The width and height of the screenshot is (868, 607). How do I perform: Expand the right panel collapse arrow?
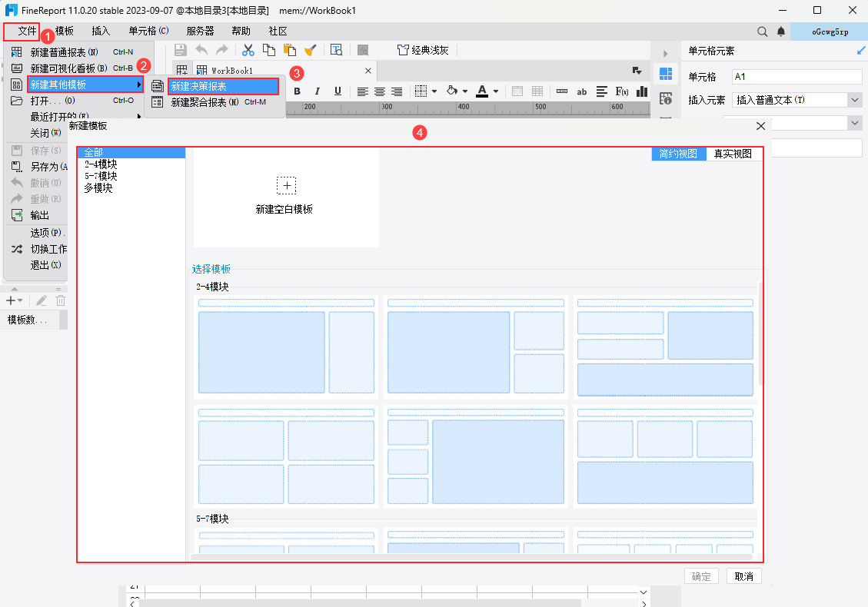click(665, 54)
